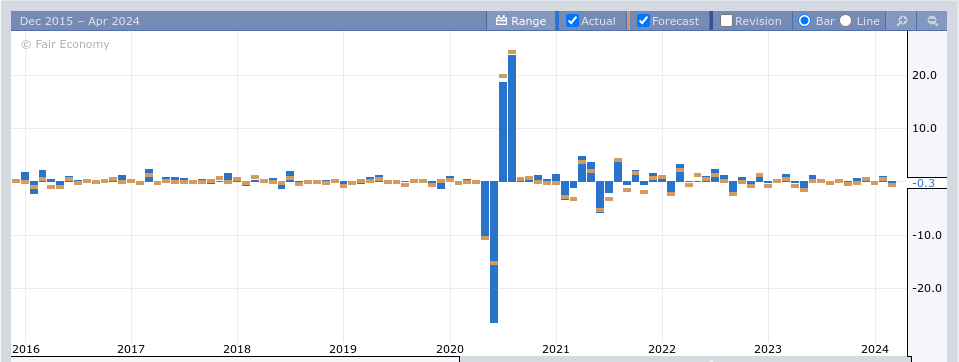Click the 2016 year label on axis
Screen dimensions: 959x362
pyautogui.click(x=26, y=349)
